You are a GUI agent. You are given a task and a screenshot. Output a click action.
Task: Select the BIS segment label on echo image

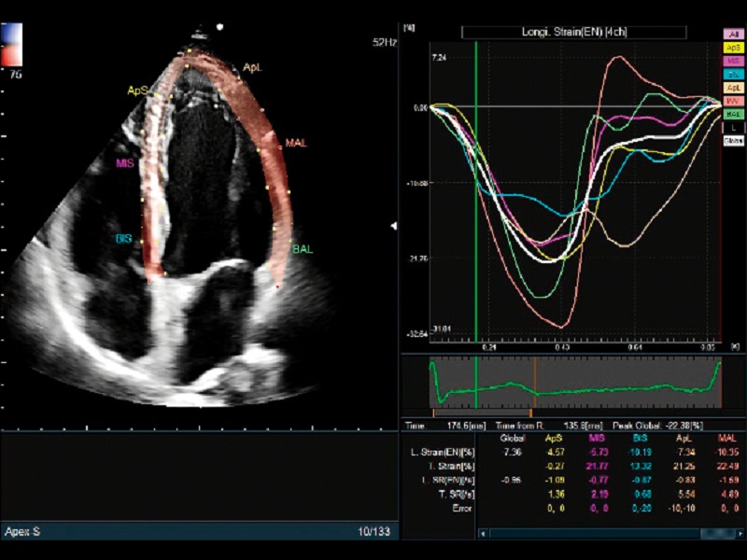123,239
